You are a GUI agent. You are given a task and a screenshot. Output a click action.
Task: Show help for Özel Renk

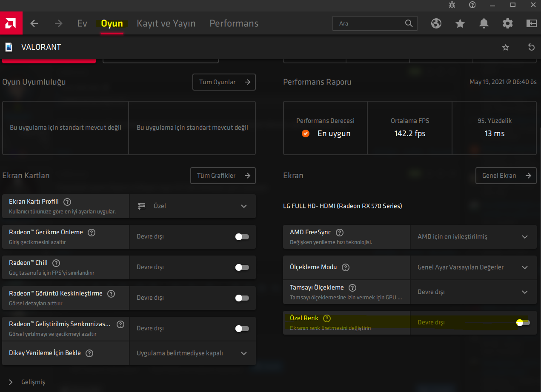327,318
